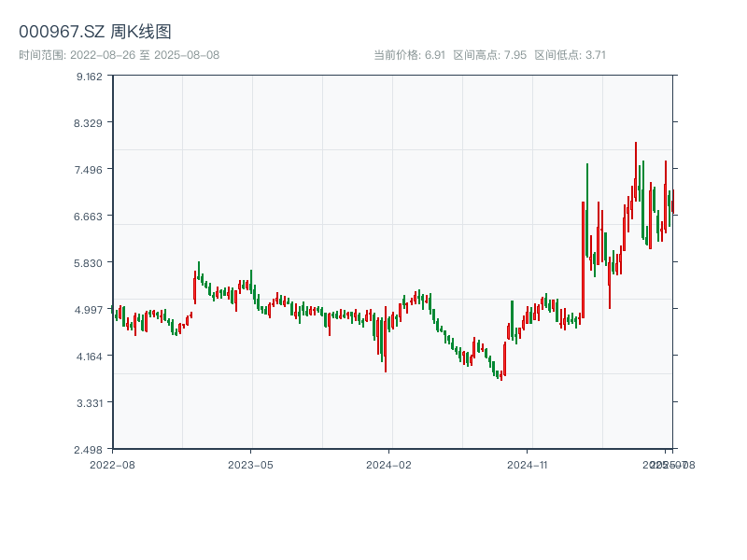Click the 000967.SZ chart title
The width and height of the screenshot is (747, 560).
95,33
